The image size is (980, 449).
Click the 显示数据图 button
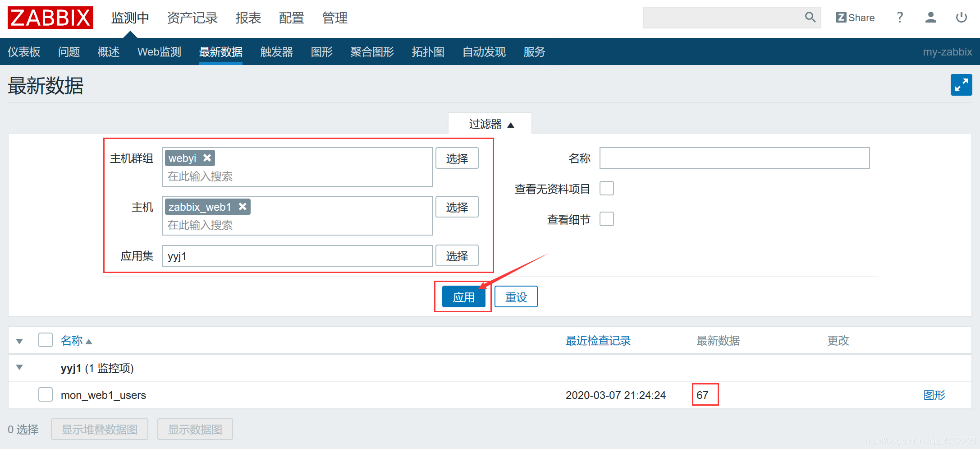click(x=195, y=429)
